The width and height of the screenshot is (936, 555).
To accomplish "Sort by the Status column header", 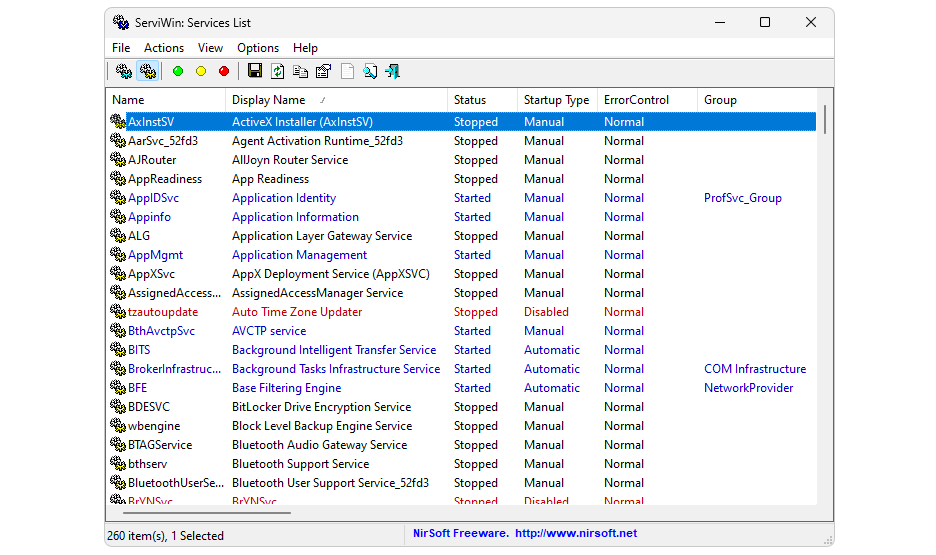I will 470,100.
